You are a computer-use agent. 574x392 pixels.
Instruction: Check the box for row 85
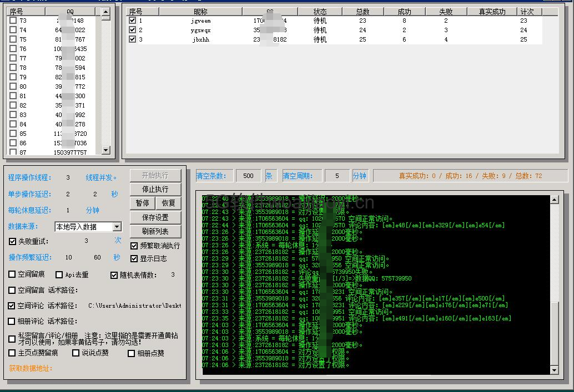(x=13, y=134)
